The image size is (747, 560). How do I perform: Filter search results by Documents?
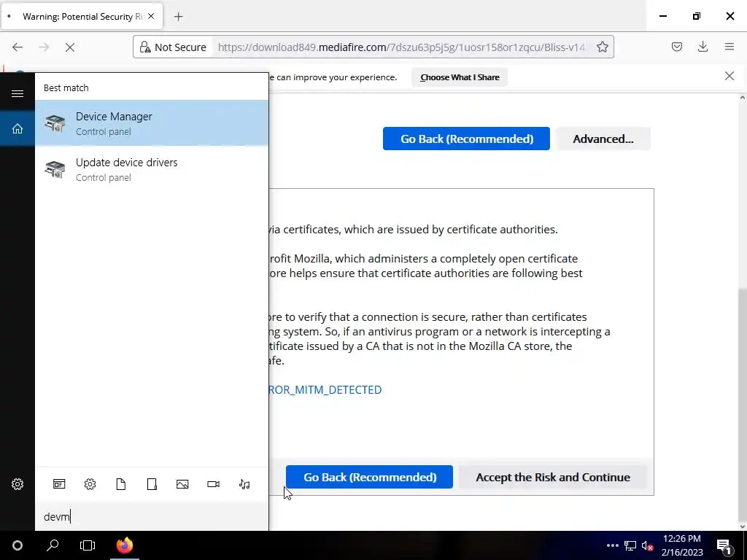coord(121,484)
